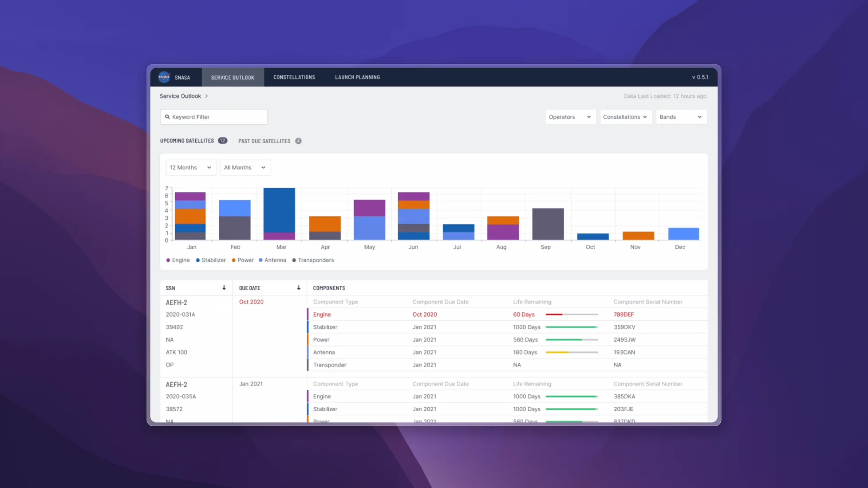
Task: Click Engine serial number 789DEF
Action: (623, 315)
